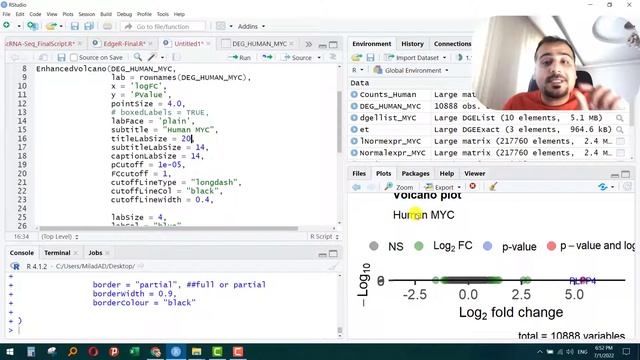
Task: Click the workspace panes grid icon
Action: (x=220, y=26)
